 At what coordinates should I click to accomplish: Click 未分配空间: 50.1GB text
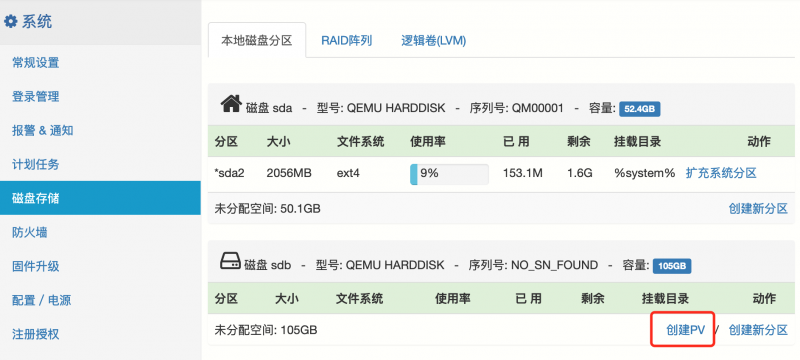(268, 208)
